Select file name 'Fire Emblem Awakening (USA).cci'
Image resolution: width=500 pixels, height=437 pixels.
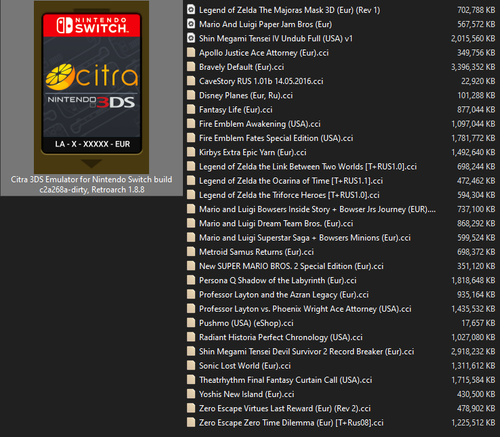coord(260,124)
